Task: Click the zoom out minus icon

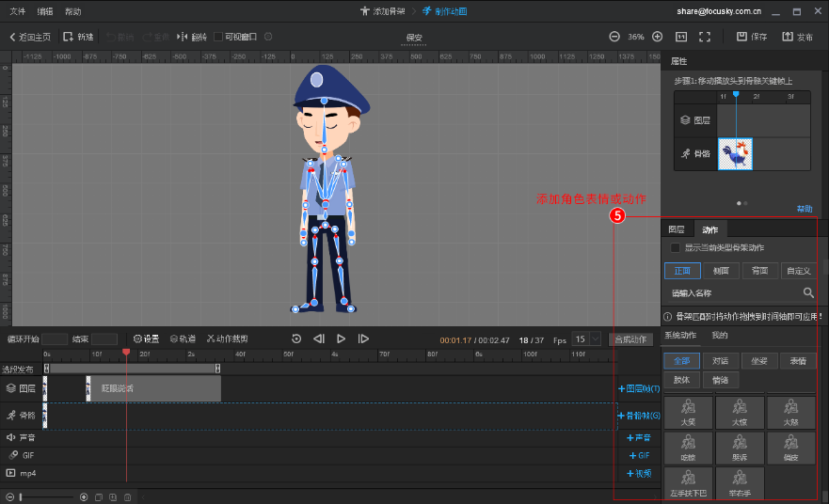Action: [614, 37]
